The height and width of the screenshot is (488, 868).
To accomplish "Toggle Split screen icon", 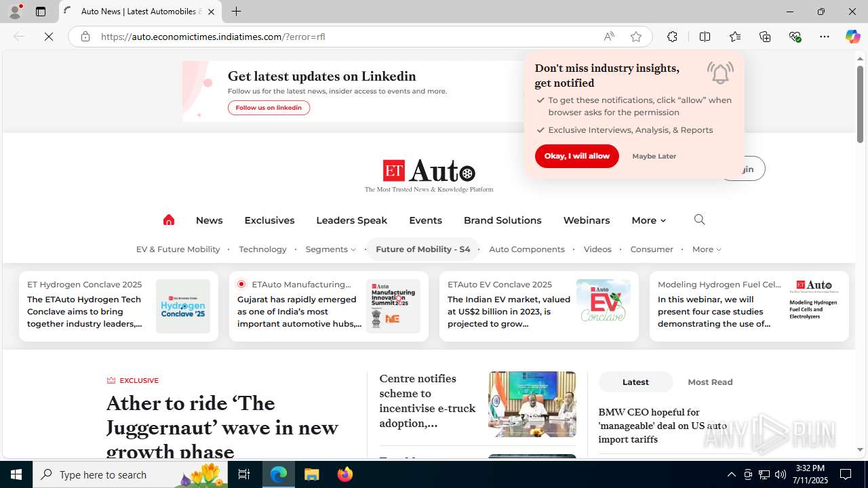I will (x=705, y=37).
